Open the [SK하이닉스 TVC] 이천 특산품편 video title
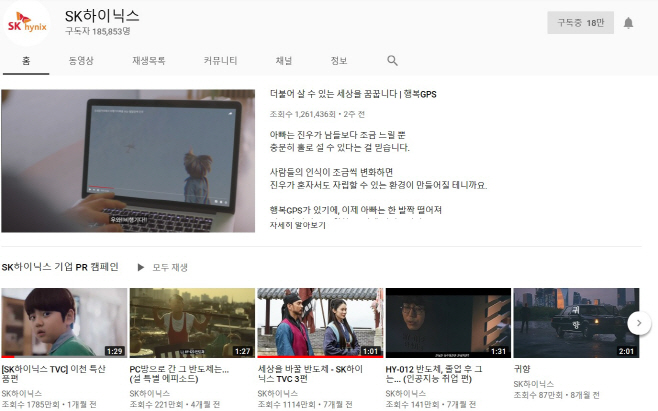Viewport: 658px width, 411px height. click(x=54, y=374)
